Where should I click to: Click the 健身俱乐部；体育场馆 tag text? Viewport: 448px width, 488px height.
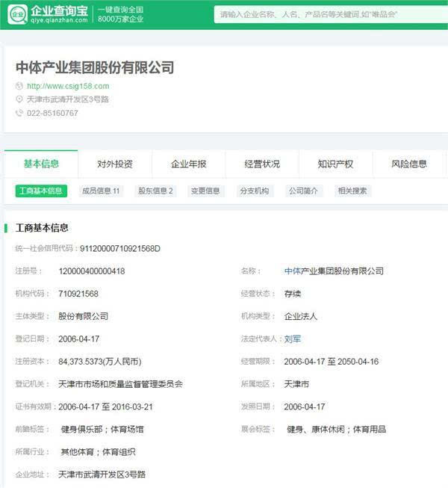[102, 430]
